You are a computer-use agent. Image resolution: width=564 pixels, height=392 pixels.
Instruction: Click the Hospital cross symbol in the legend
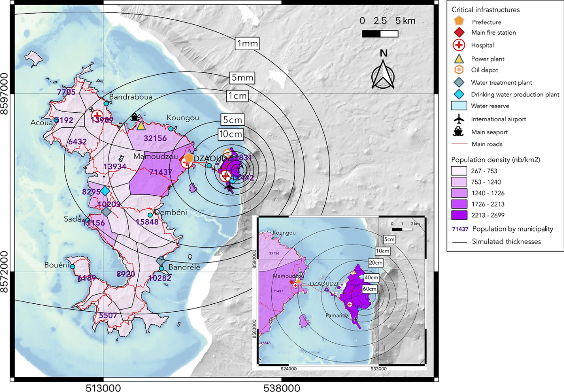(459, 45)
